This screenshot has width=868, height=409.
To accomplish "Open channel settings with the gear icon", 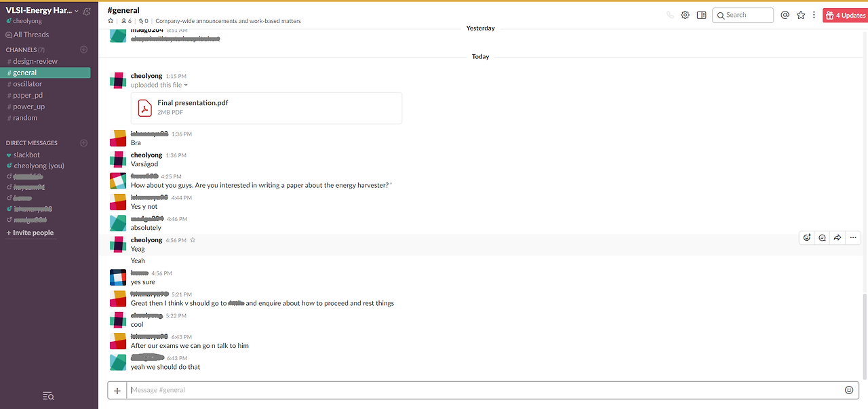I will (x=685, y=14).
